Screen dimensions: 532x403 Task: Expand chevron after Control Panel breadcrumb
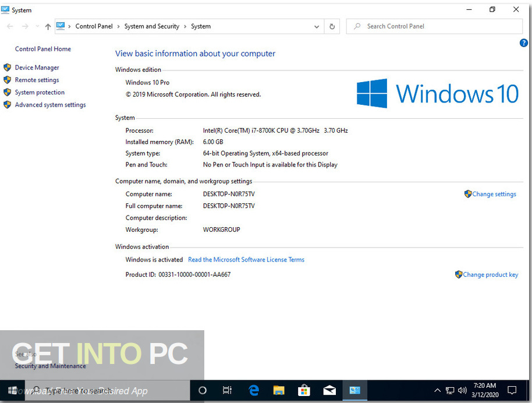pos(118,26)
